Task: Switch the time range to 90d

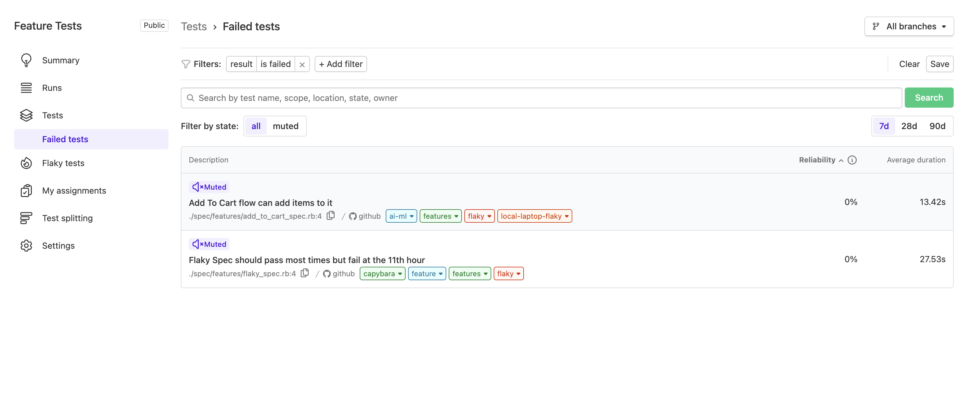Action: click(937, 126)
